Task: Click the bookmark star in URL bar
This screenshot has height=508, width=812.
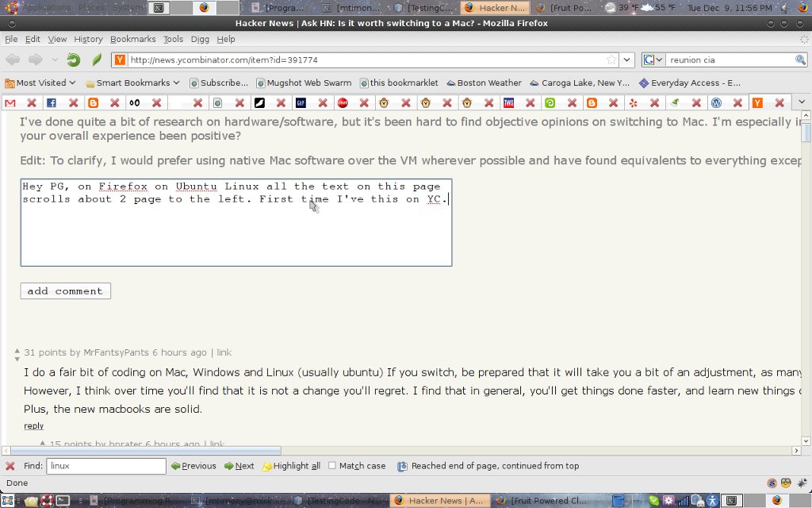Action: point(611,60)
